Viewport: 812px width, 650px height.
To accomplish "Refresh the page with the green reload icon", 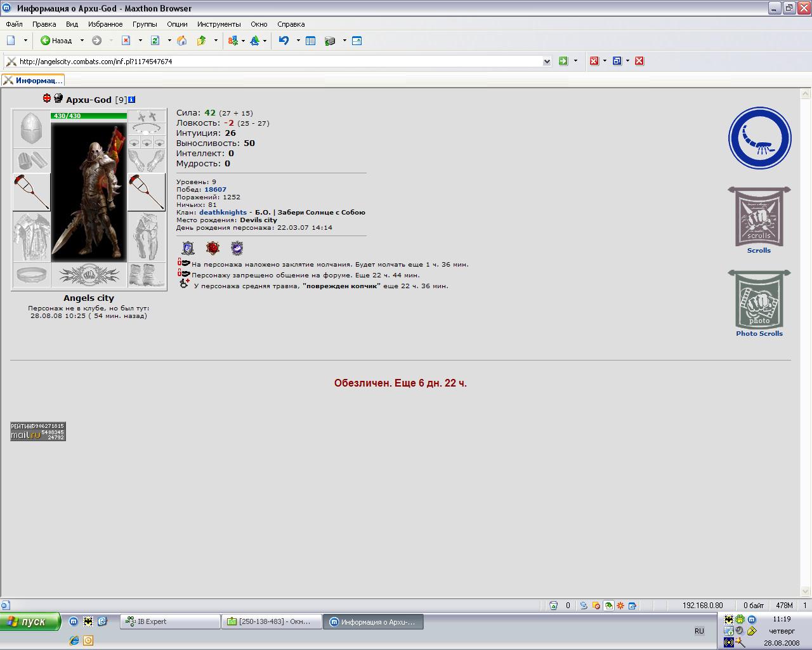I will (155, 41).
